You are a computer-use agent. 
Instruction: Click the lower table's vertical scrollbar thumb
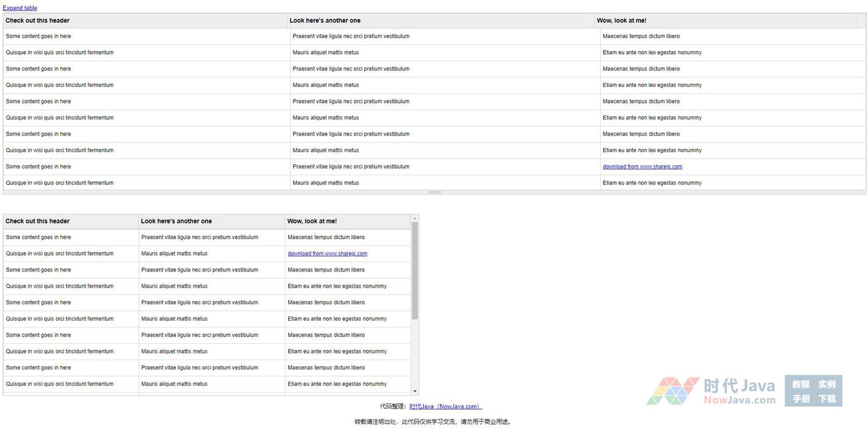415,271
